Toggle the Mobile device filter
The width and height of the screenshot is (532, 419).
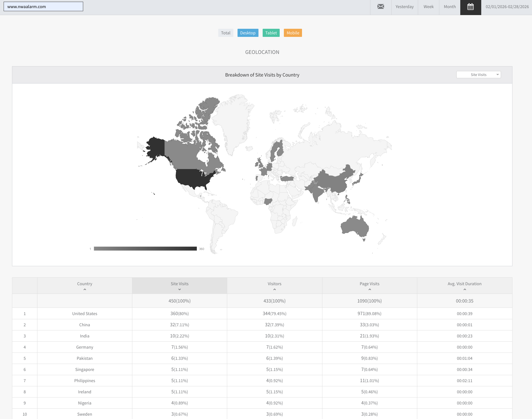tap(293, 33)
